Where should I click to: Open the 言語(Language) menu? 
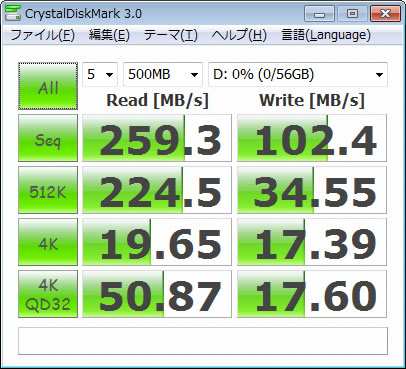(326, 35)
